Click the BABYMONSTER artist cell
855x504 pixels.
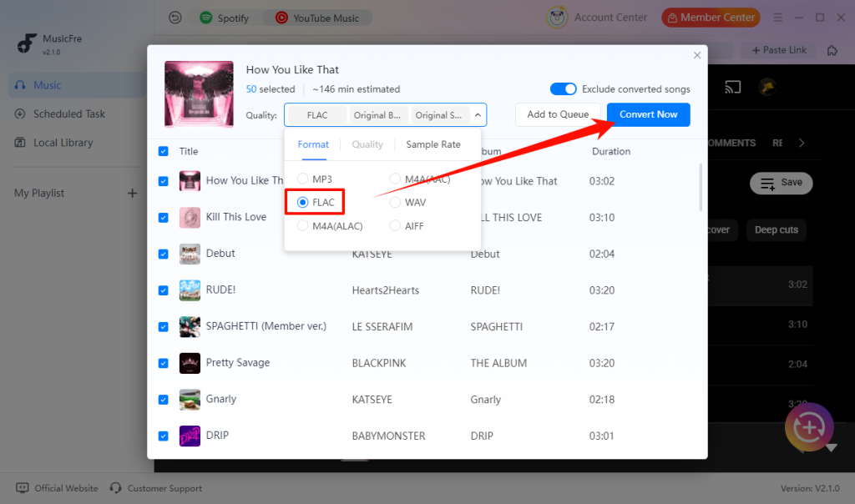(388, 436)
